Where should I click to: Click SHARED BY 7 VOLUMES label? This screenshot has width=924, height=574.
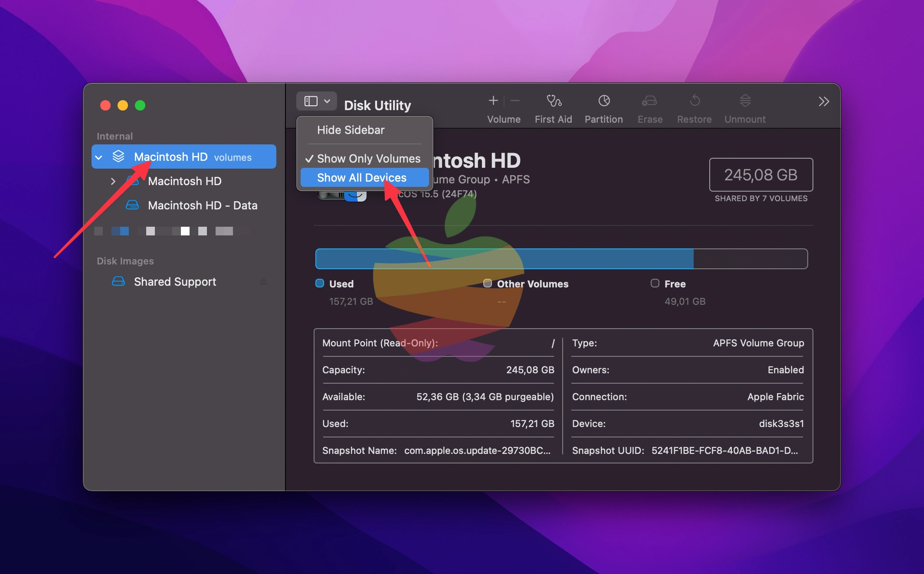point(761,199)
